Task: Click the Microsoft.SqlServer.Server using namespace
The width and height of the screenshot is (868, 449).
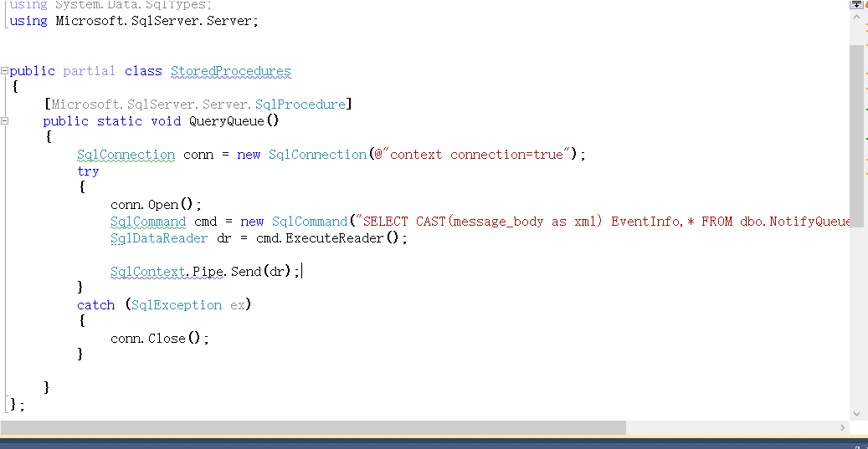Action: [155, 22]
